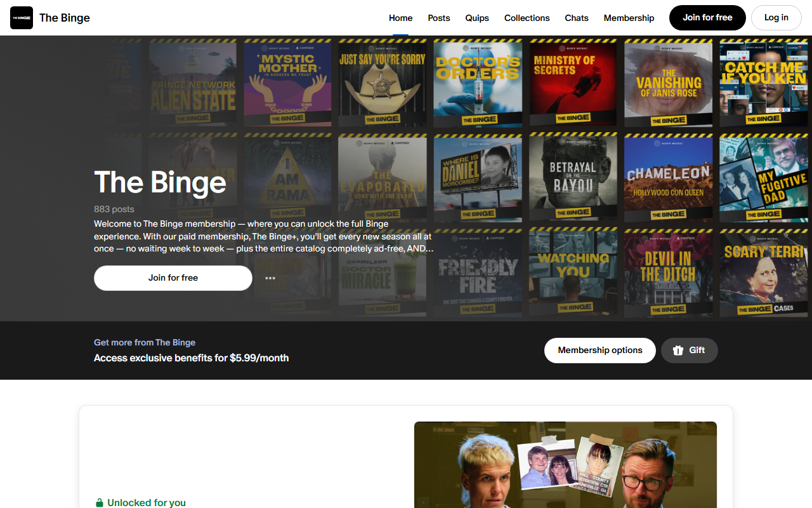Click the Doctor's Orders podcast cover
The image size is (812, 508).
click(478, 84)
